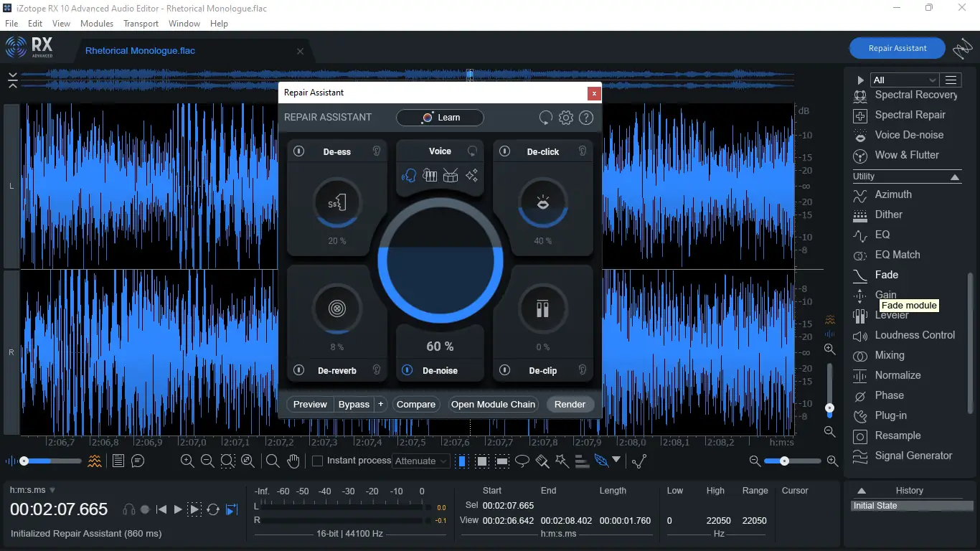980x551 pixels.
Task: Open the Transport menu
Action: pos(141,24)
